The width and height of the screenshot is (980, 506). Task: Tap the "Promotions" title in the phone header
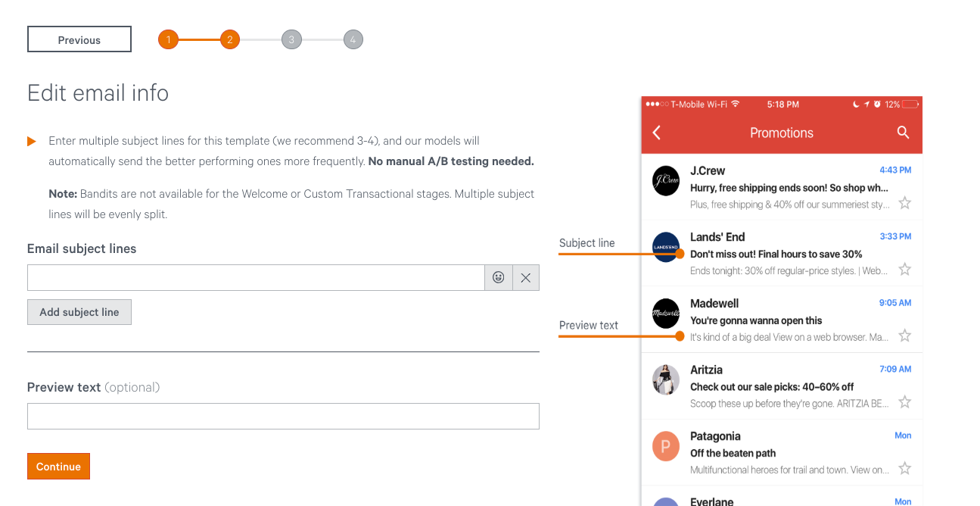point(782,133)
